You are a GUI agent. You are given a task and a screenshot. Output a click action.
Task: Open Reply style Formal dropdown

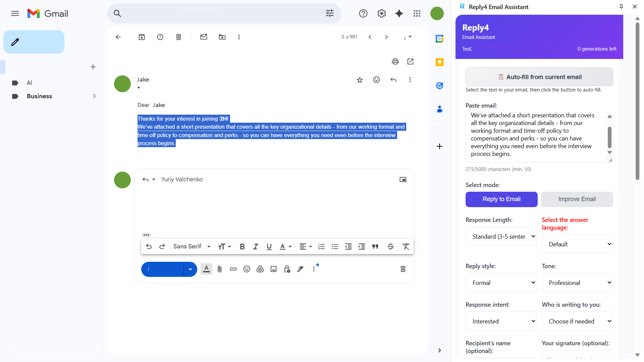501,283
